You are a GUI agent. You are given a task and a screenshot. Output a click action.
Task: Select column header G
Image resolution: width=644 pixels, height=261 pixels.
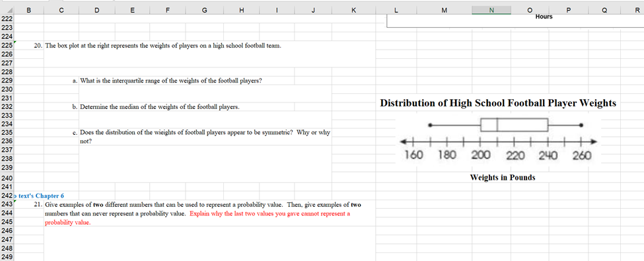[x=205, y=11]
